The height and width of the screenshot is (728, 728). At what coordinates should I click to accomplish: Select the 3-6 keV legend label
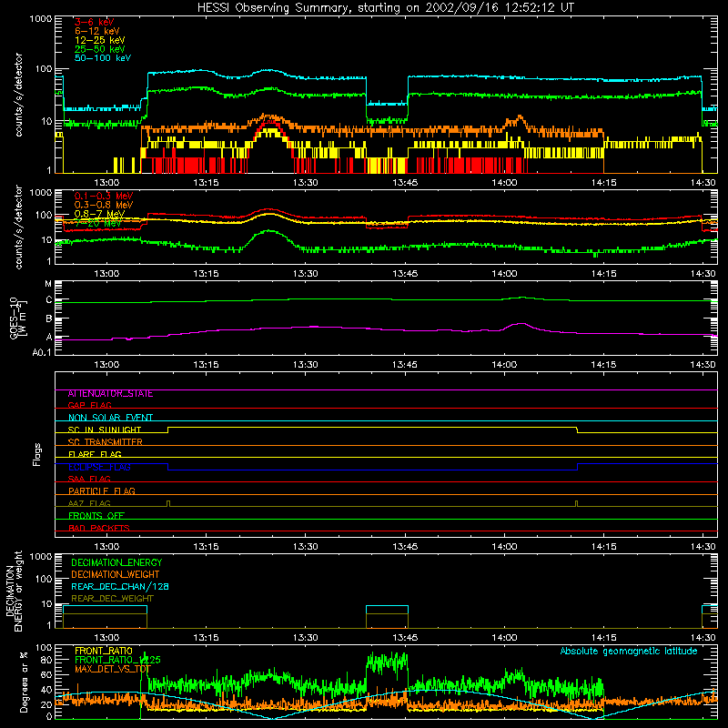pyautogui.click(x=95, y=22)
